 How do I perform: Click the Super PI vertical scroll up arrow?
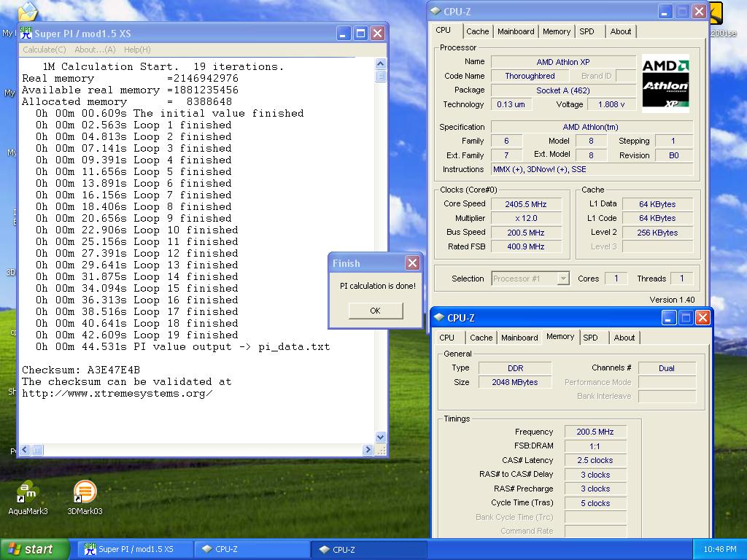pos(380,64)
